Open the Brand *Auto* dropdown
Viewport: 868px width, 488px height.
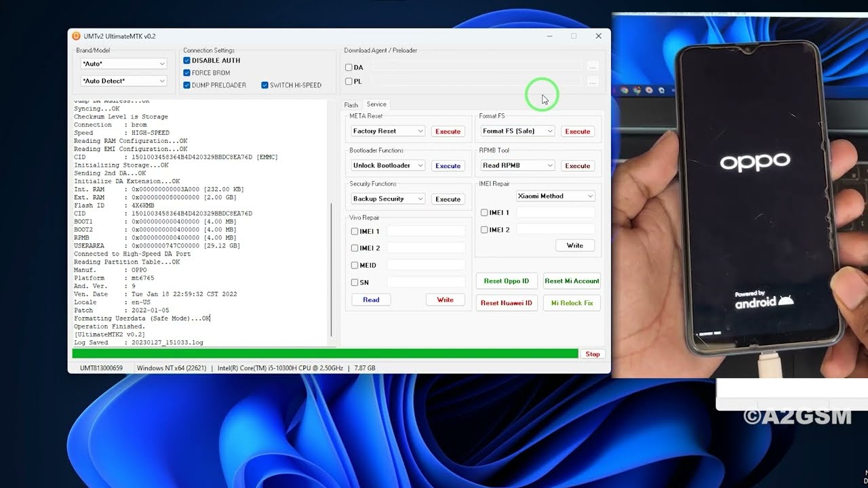click(123, 64)
